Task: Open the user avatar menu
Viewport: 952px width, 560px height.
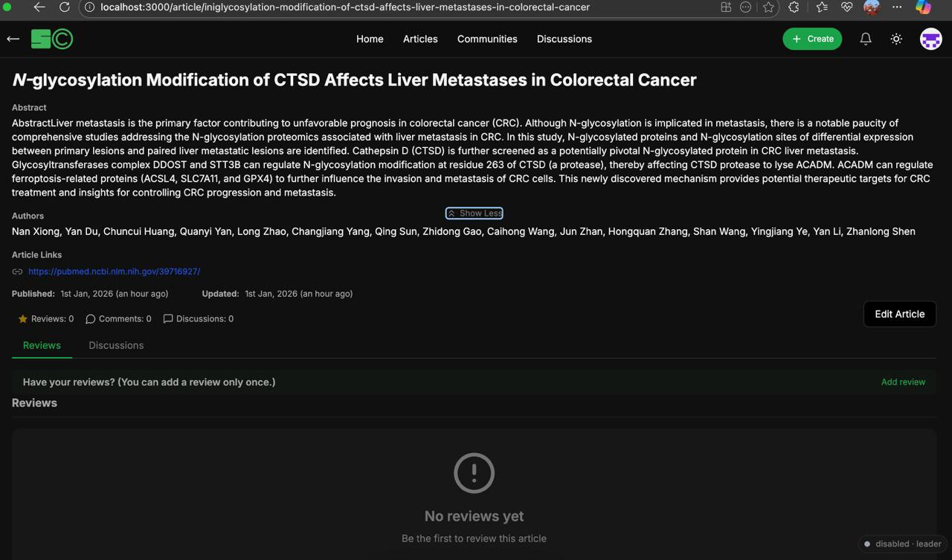Action: (x=930, y=39)
